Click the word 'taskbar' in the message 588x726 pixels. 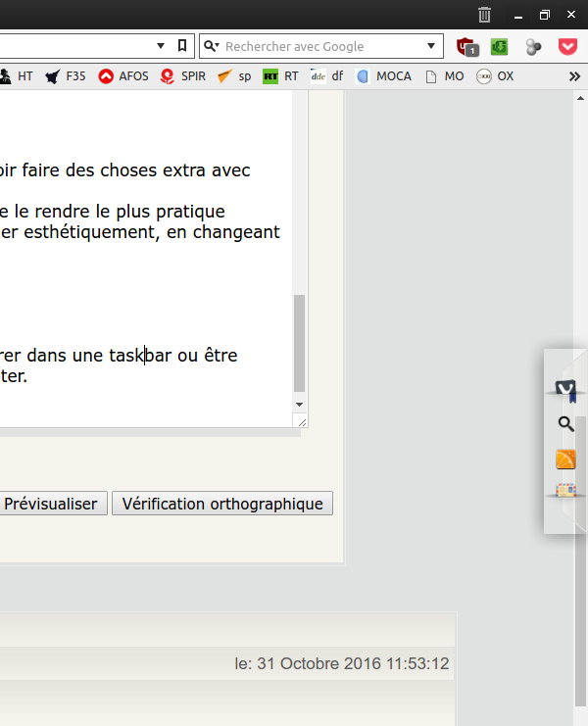point(140,356)
